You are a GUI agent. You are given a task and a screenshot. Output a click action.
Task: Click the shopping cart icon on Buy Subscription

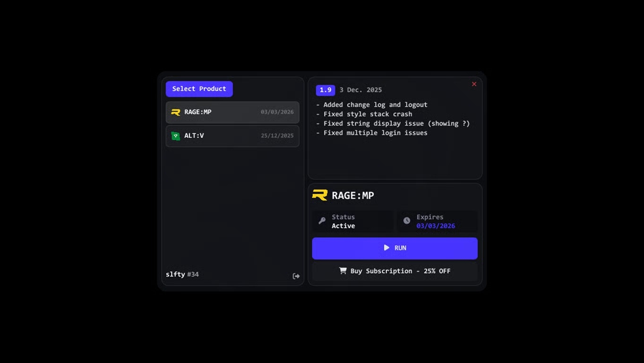click(343, 271)
